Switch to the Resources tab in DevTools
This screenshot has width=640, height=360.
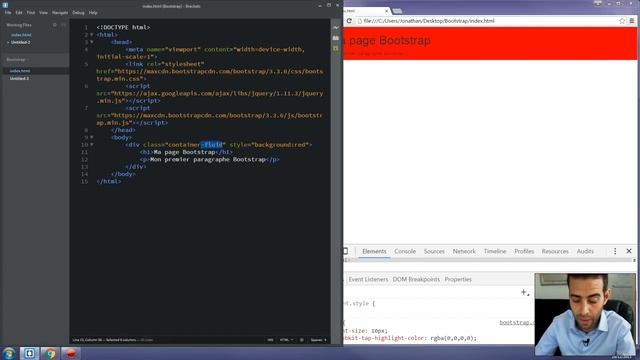pyautogui.click(x=555, y=251)
